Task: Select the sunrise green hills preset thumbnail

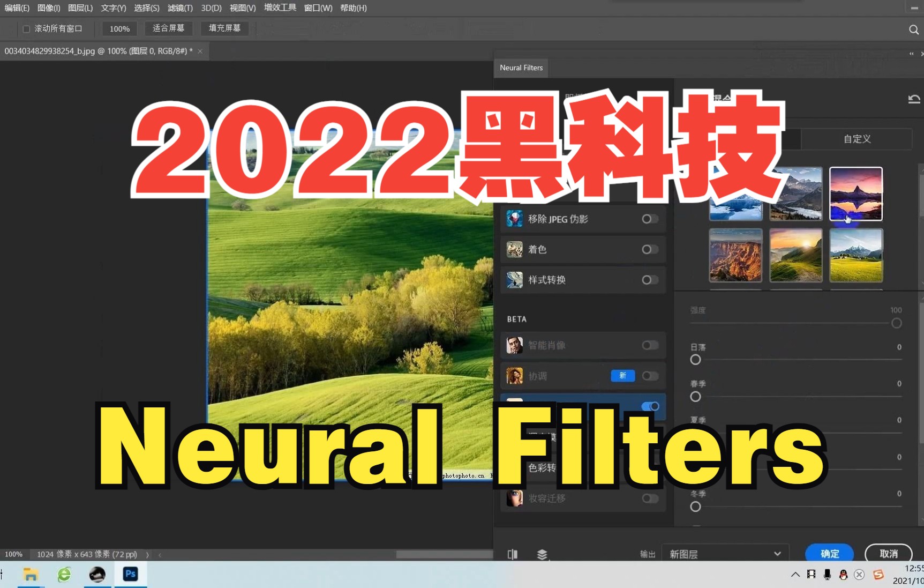Action: coord(795,256)
